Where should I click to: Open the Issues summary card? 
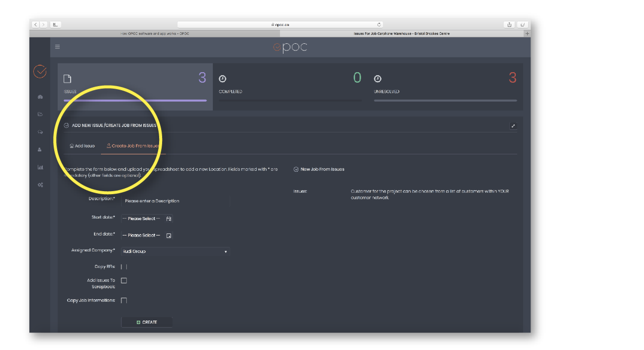pyautogui.click(x=135, y=87)
